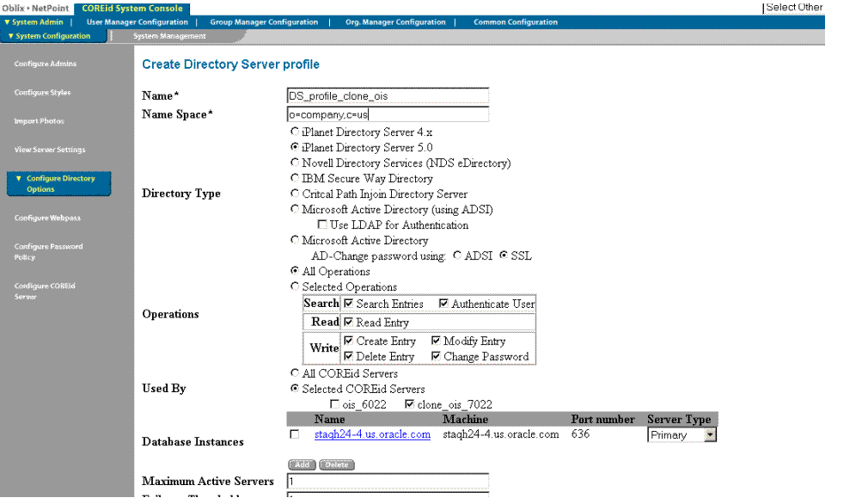This screenshot has height=504, width=868.
Task: Open the Server Type Primary dropdown
Action: click(x=682, y=435)
